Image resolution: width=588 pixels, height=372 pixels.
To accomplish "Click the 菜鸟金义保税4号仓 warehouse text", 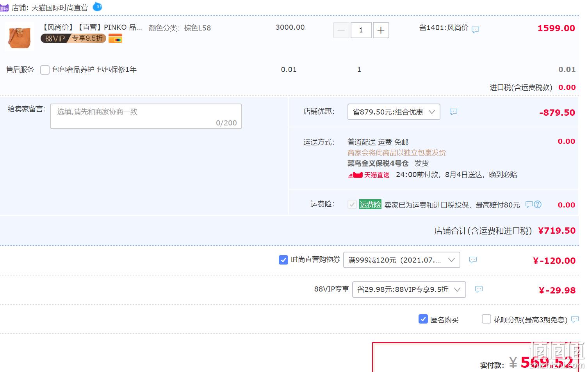I will [x=378, y=163].
